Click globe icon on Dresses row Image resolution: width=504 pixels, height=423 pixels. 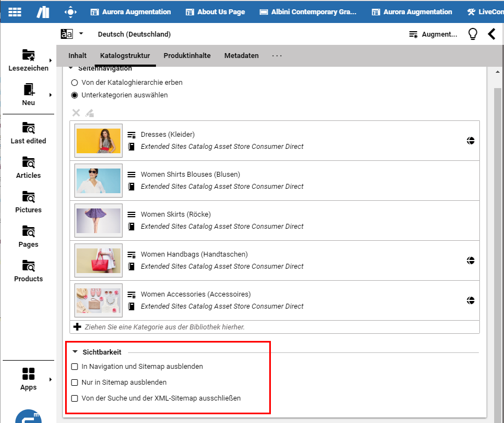tap(470, 141)
